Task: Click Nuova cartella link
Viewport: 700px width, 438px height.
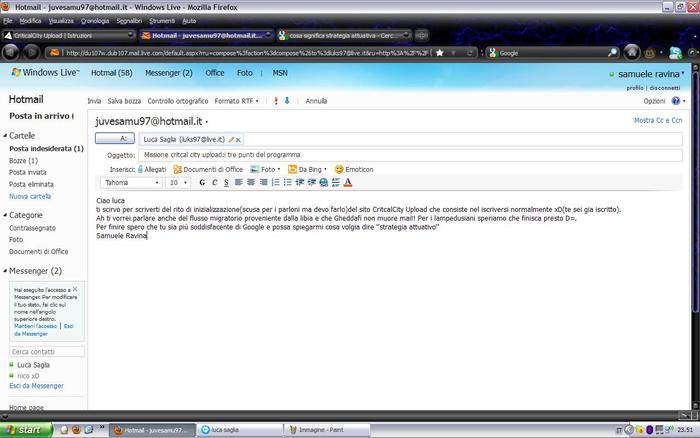Action: 30,196
